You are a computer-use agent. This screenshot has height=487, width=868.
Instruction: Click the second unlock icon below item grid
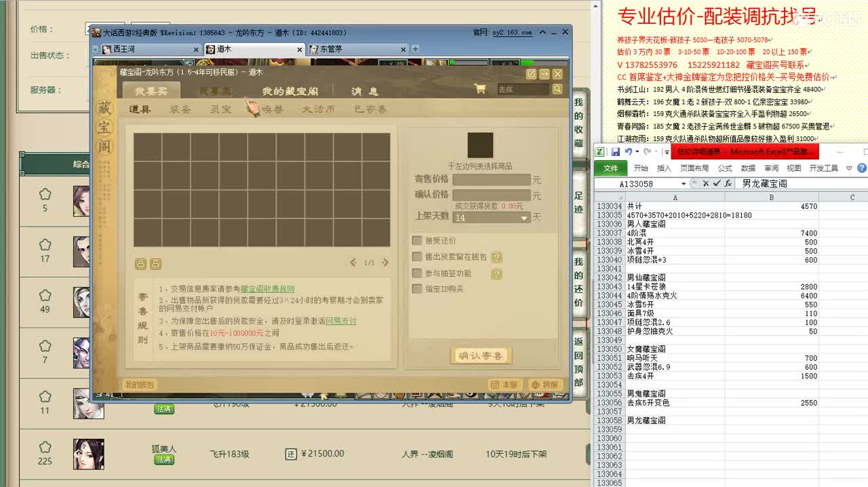pos(155,264)
